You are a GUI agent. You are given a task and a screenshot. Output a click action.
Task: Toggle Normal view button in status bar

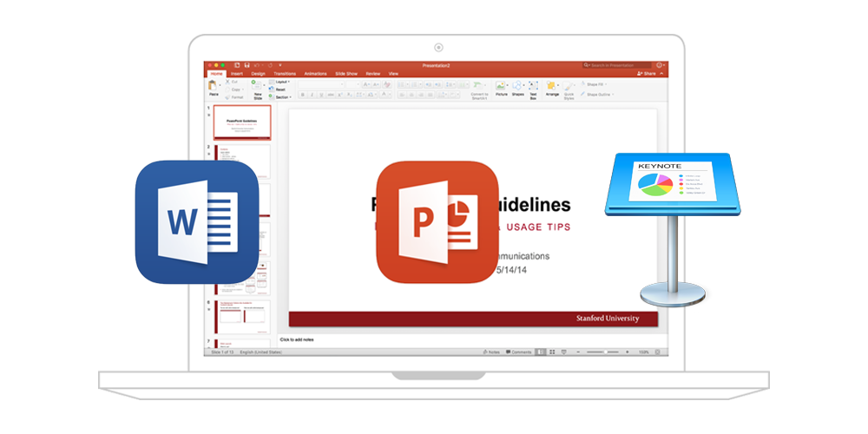pyautogui.click(x=540, y=352)
